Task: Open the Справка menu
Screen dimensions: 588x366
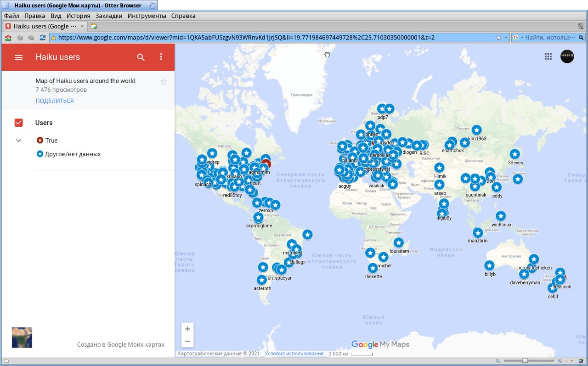Action: 183,16
